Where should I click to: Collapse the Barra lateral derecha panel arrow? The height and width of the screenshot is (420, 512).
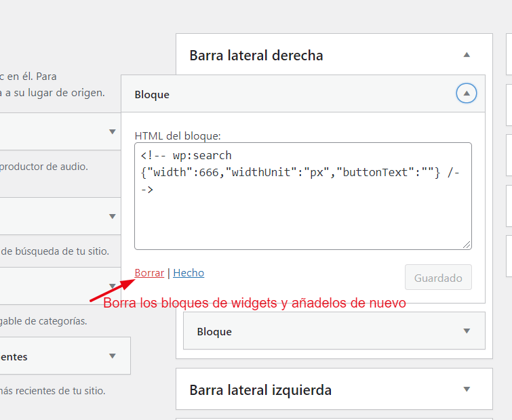[x=467, y=55]
